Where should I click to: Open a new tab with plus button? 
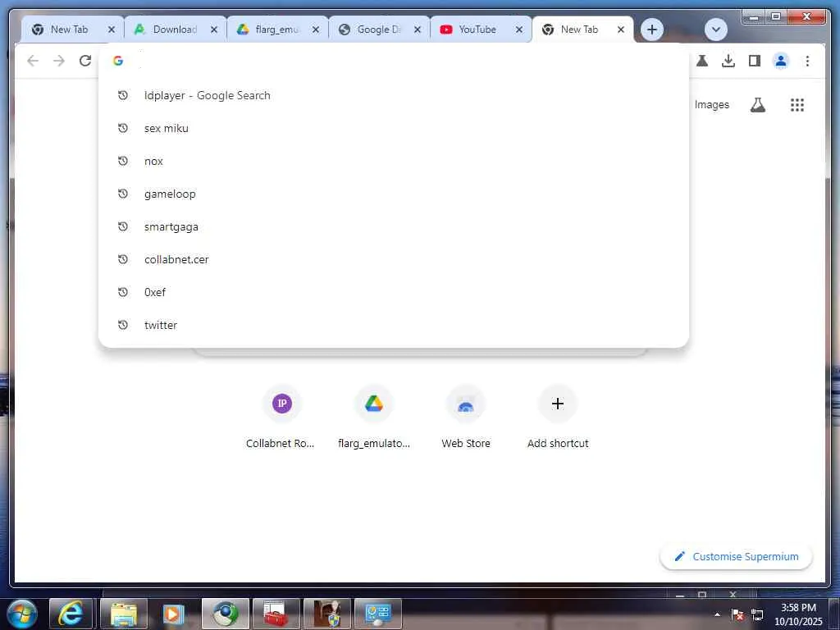(x=652, y=30)
